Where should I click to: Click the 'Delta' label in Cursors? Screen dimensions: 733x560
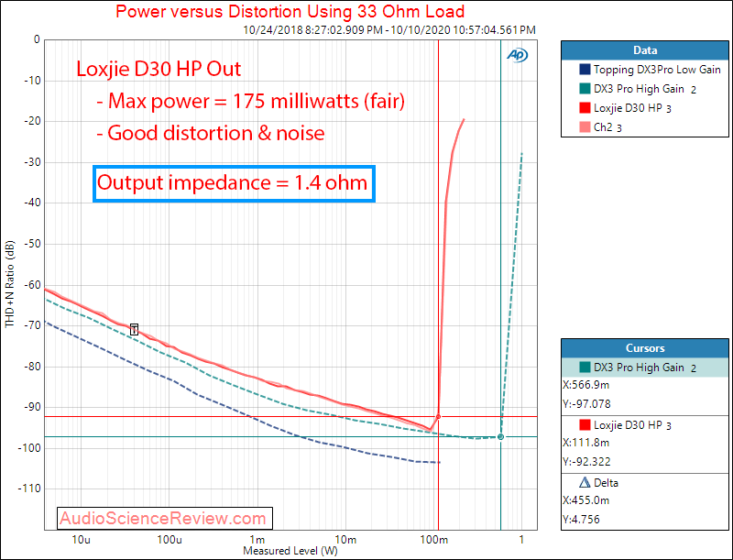(606, 483)
